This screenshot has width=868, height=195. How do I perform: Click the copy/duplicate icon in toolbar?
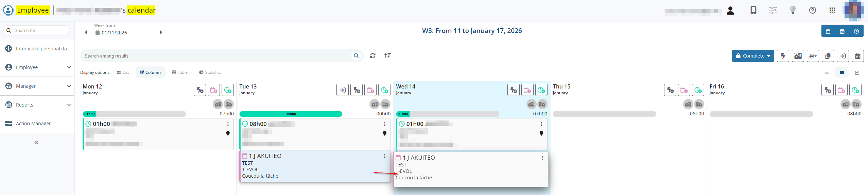pos(828,56)
